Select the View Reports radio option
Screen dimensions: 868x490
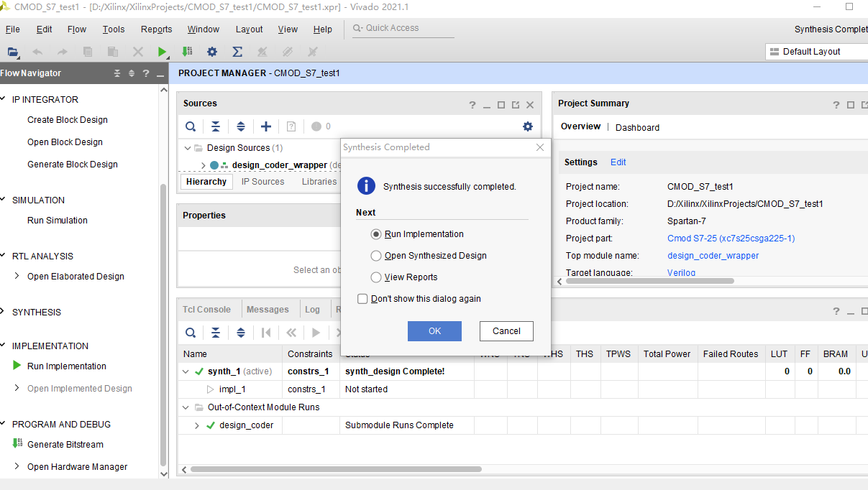pyautogui.click(x=375, y=277)
